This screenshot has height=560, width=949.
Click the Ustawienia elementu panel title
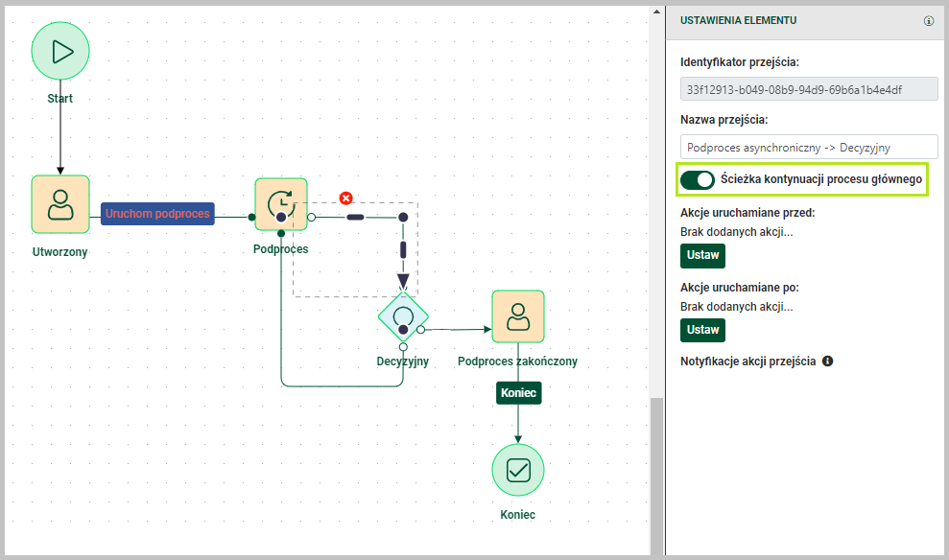pos(738,20)
